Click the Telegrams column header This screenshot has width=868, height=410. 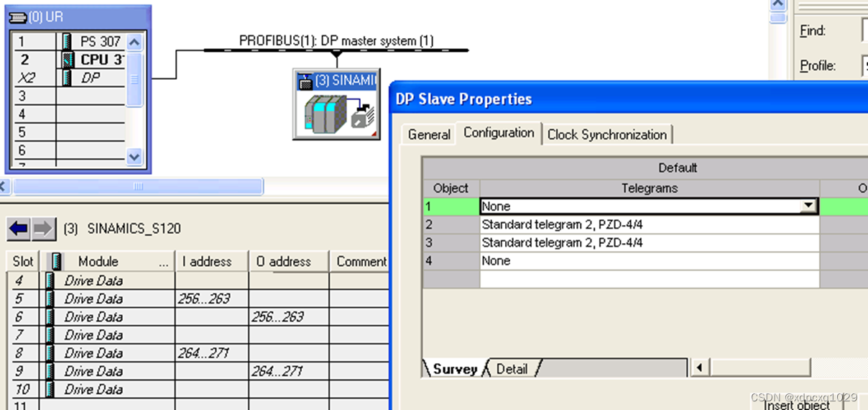(650, 188)
